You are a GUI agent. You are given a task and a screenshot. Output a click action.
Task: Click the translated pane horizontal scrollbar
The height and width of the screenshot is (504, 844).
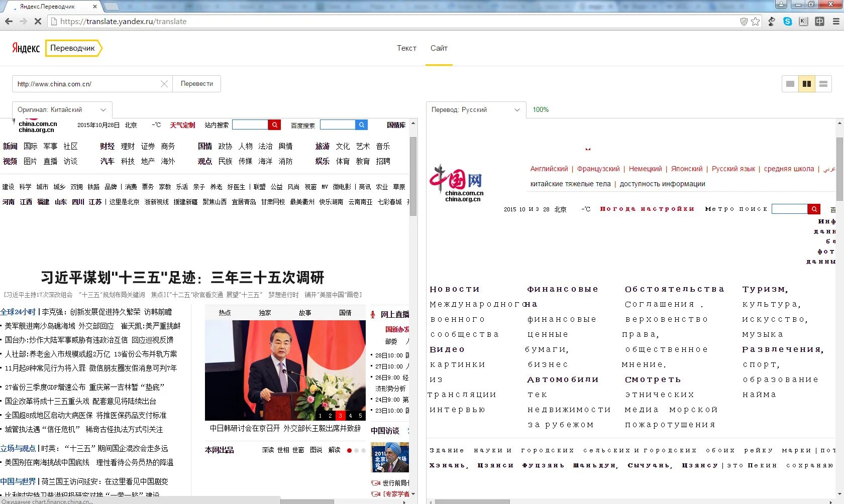472,501
